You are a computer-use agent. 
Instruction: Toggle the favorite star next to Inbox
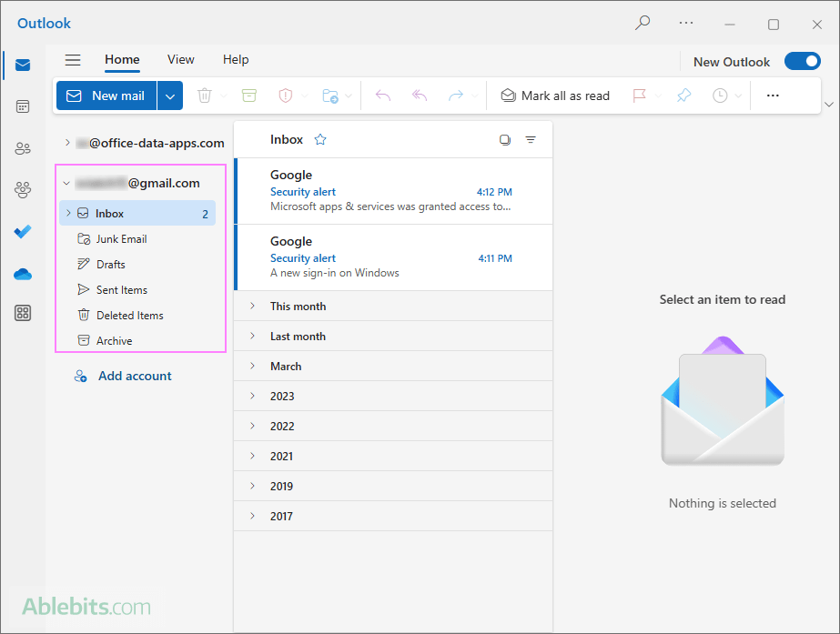(319, 139)
